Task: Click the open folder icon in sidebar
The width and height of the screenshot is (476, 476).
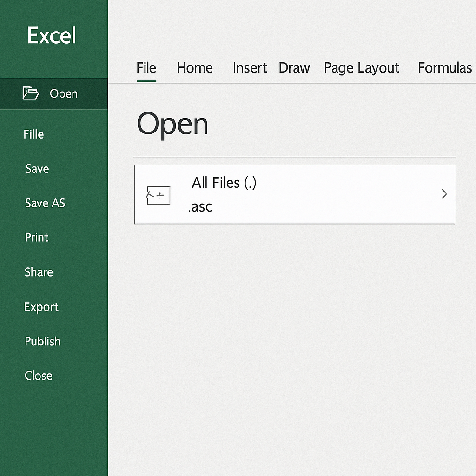Action: coord(31,93)
